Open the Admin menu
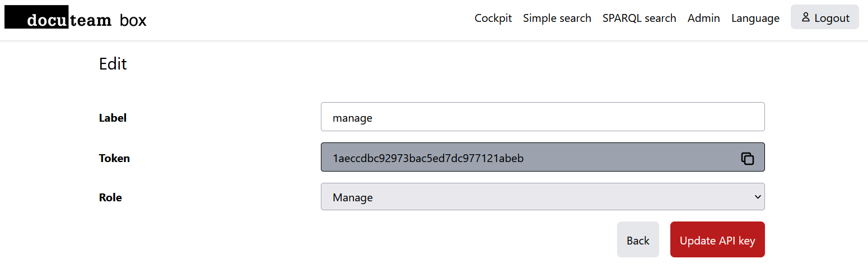This screenshot has height=277, width=868. (x=703, y=18)
